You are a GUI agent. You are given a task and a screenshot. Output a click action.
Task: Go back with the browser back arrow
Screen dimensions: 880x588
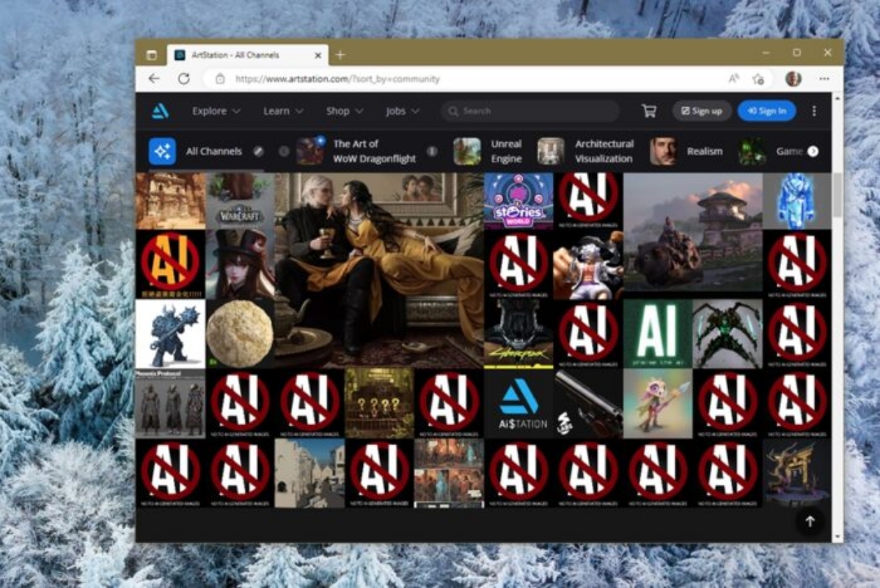click(153, 78)
